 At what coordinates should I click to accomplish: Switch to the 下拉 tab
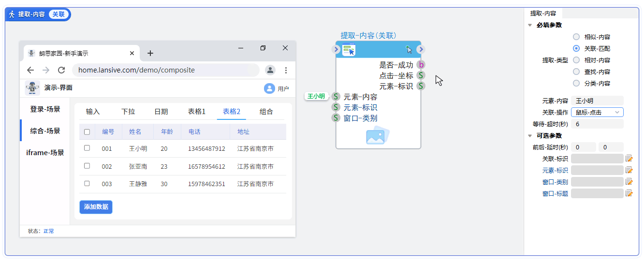click(128, 112)
